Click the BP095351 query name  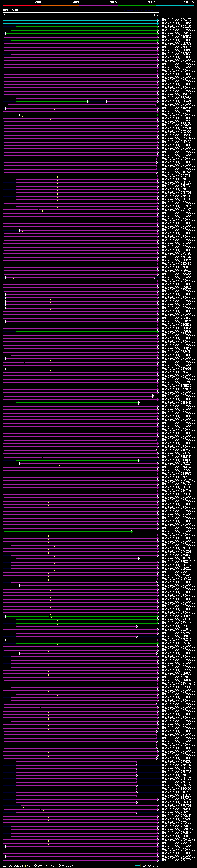click(x=11, y=10)
